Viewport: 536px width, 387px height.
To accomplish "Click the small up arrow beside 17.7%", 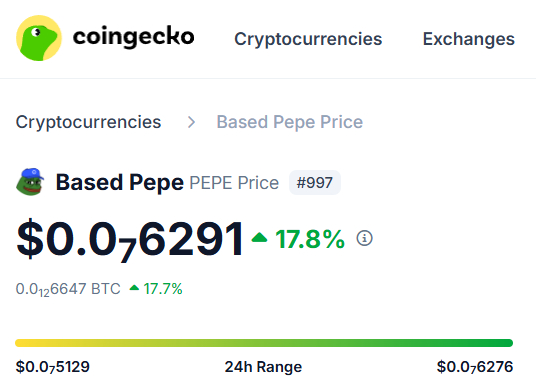I will [134, 288].
